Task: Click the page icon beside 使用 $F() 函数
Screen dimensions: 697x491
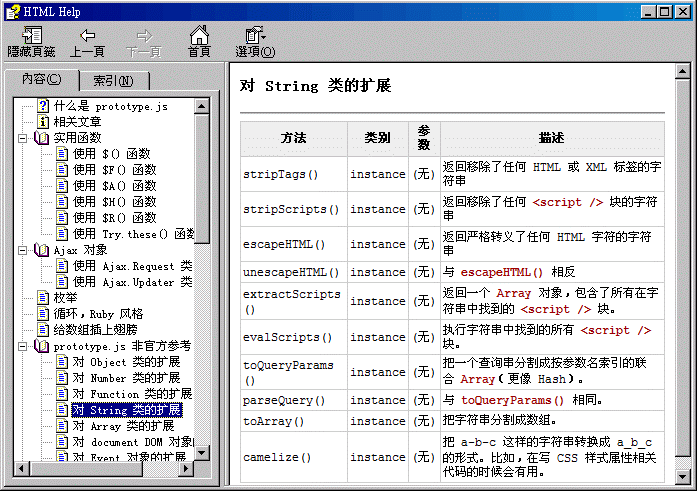Action: pyautogui.click(x=62, y=170)
